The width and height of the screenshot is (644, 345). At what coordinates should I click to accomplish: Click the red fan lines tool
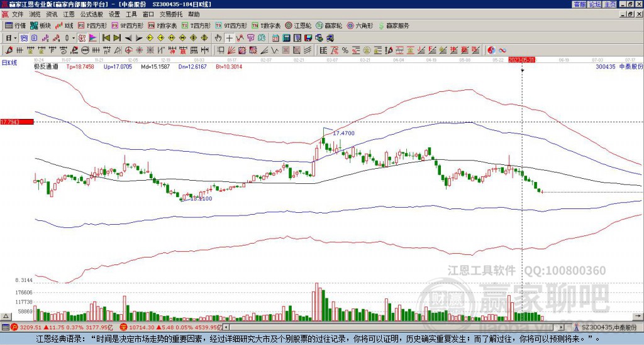(x=231, y=50)
